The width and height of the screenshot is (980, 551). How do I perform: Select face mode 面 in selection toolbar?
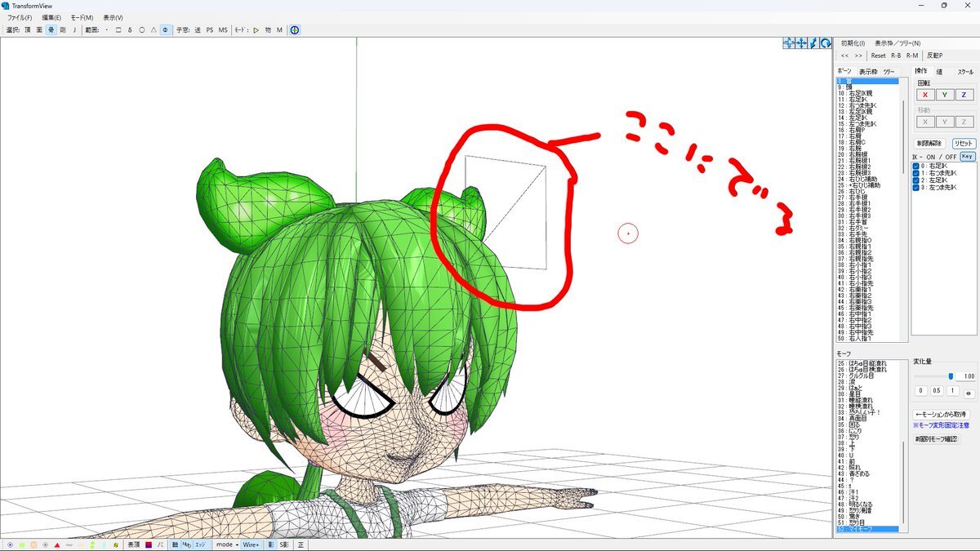tap(39, 30)
